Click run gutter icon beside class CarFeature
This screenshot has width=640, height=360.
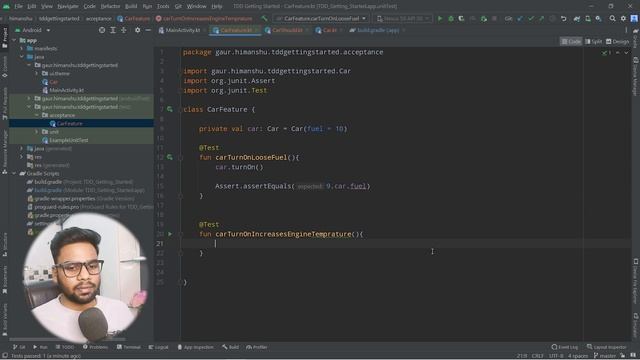pyautogui.click(x=170, y=109)
